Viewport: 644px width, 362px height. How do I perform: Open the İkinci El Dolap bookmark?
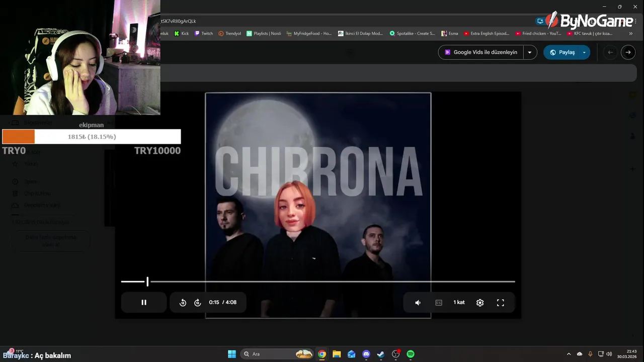pyautogui.click(x=360, y=34)
